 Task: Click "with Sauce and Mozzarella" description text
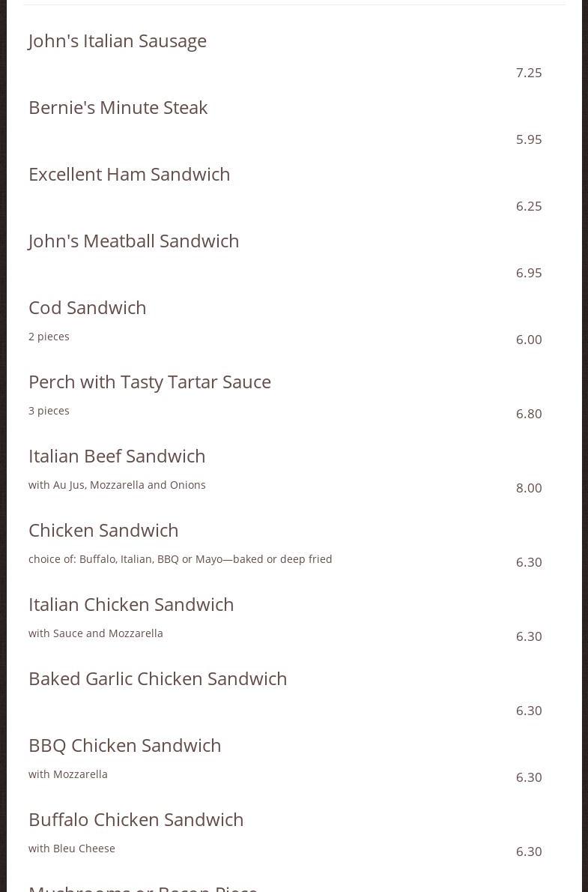point(95,633)
